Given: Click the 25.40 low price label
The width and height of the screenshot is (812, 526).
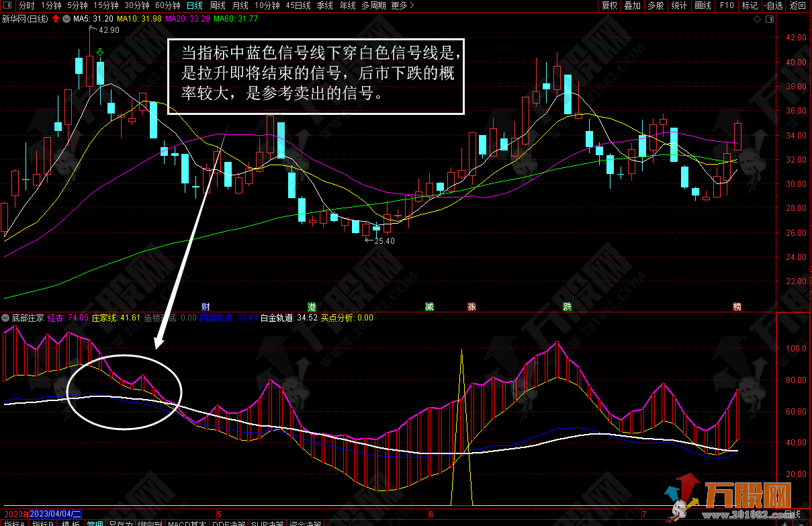Looking at the screenshot, I should (x=384, y=240).
